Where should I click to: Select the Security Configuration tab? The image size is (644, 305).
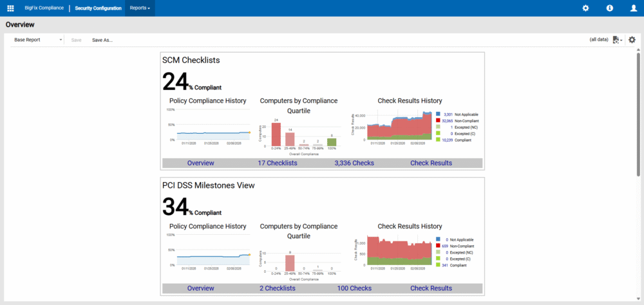tap(97, 8)
